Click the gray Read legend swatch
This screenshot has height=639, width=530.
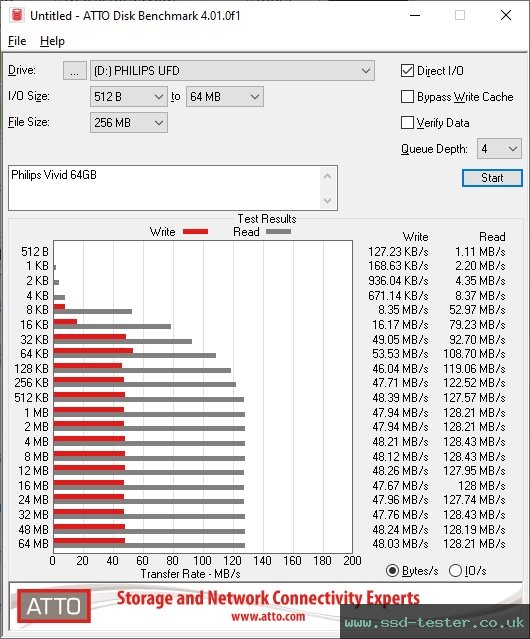coord(278,231)
